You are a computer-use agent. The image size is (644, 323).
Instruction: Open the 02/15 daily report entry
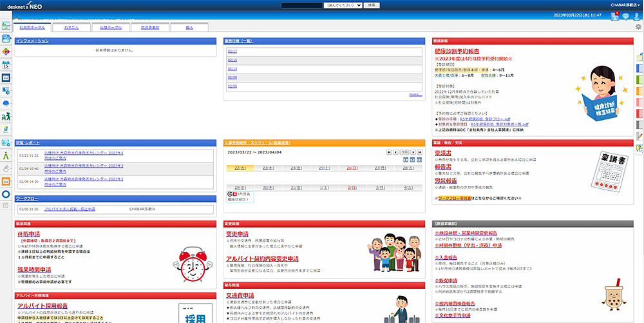tap(232, 61)
